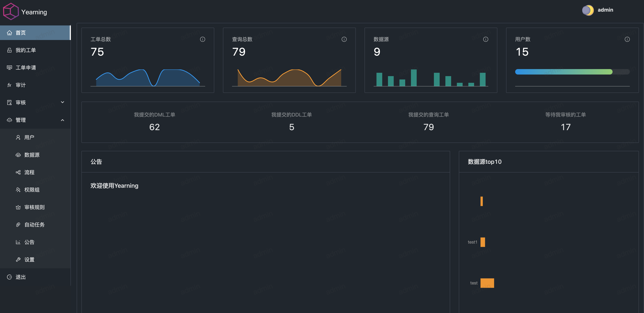The image size is (644, 313).
Task: Open 自动任务 menu entry
Action: pyautogui.click(x=34, y=225)
